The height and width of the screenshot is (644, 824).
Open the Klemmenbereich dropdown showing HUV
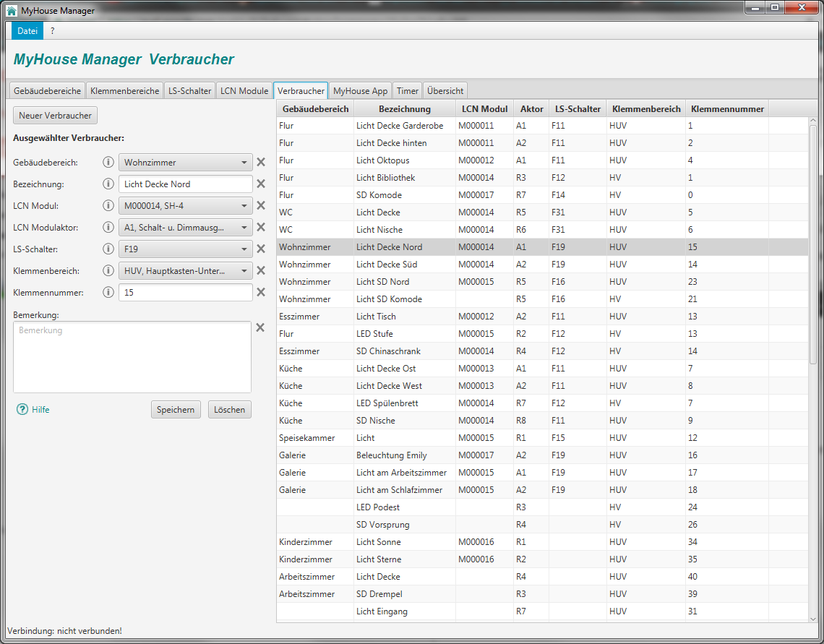(x=185, y=271)
